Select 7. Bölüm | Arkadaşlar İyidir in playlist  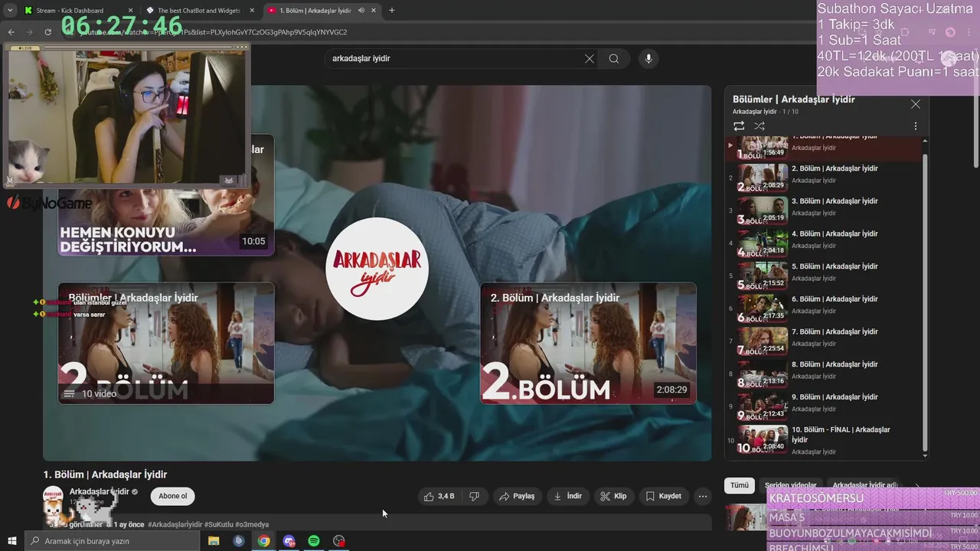tap(825, 341)
